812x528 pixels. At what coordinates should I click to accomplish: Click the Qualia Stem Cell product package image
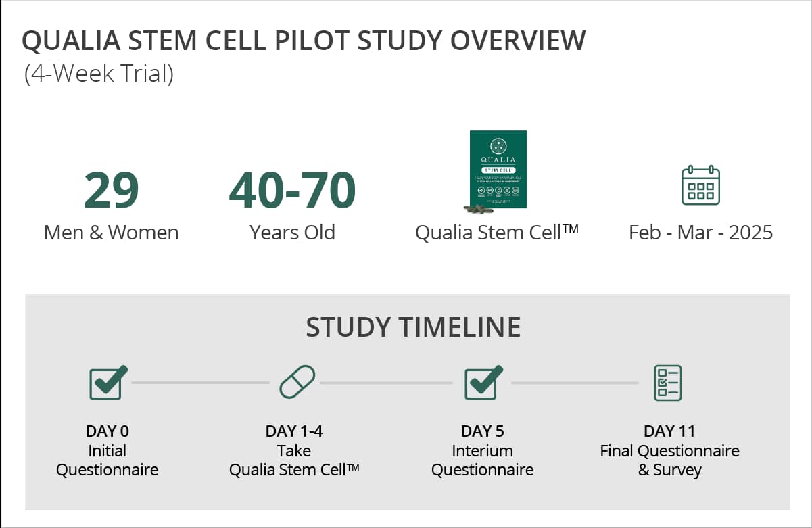point(498,169)
